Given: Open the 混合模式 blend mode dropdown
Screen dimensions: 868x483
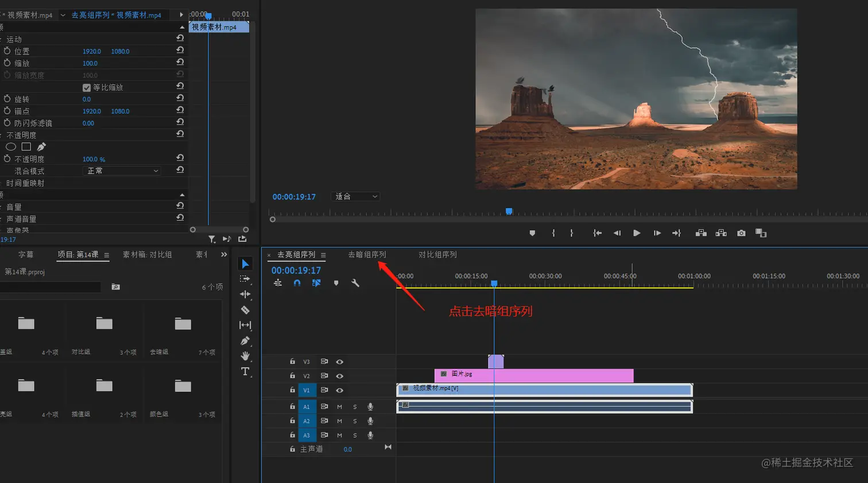Looking at the screenshot, I should tap(122, 171).
